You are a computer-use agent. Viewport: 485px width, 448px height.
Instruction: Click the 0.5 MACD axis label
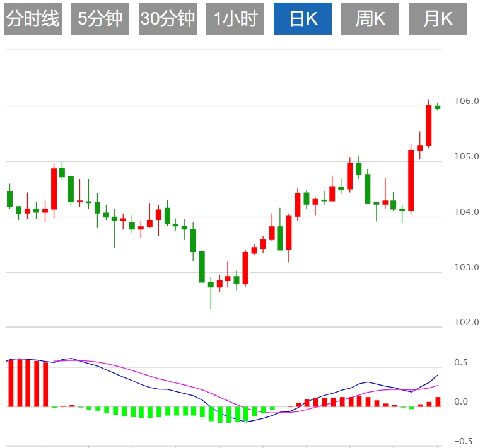tap(460, 362)
